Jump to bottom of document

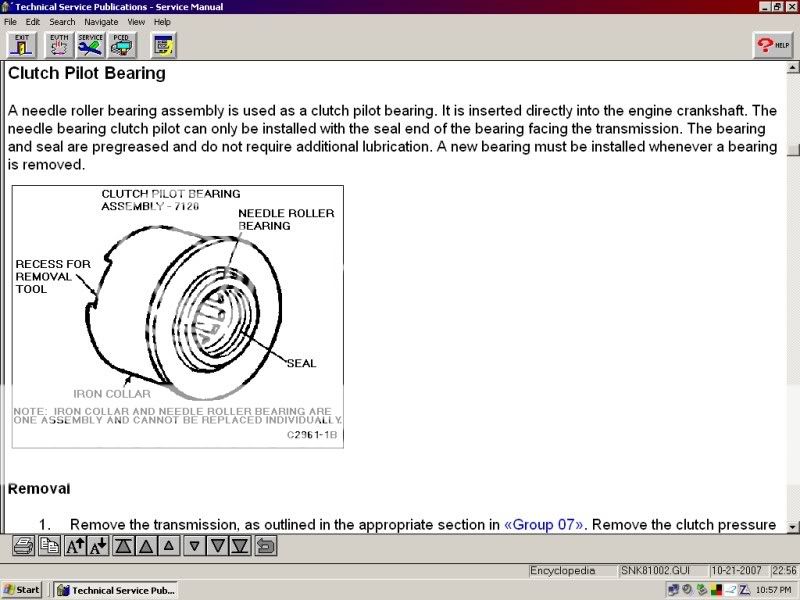[x=240, y=546]
